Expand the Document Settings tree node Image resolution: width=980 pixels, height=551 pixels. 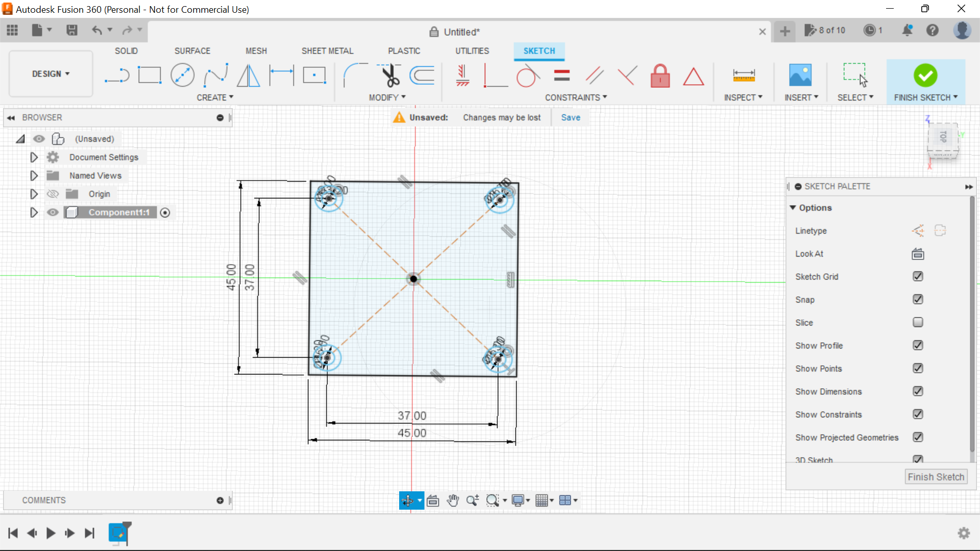click(34, 157)
